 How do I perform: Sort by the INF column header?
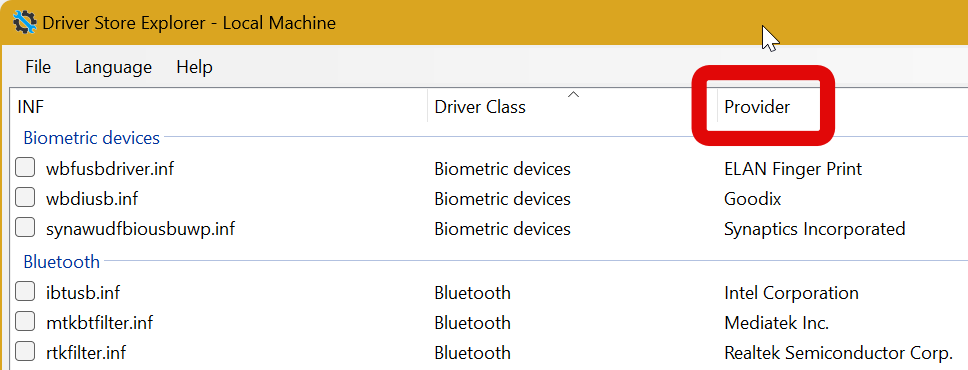[x=219, y=106]
